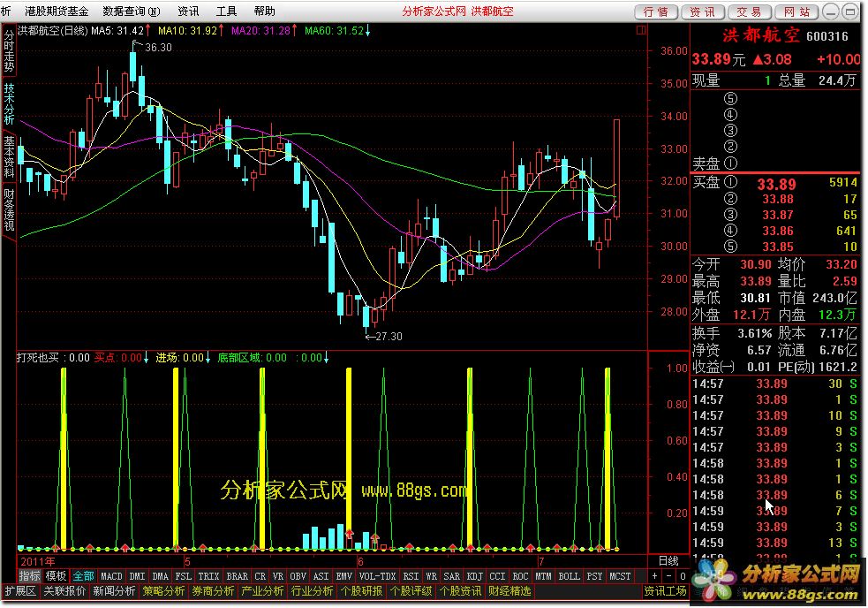Select the SAR indicator

(x=452, y=576)
